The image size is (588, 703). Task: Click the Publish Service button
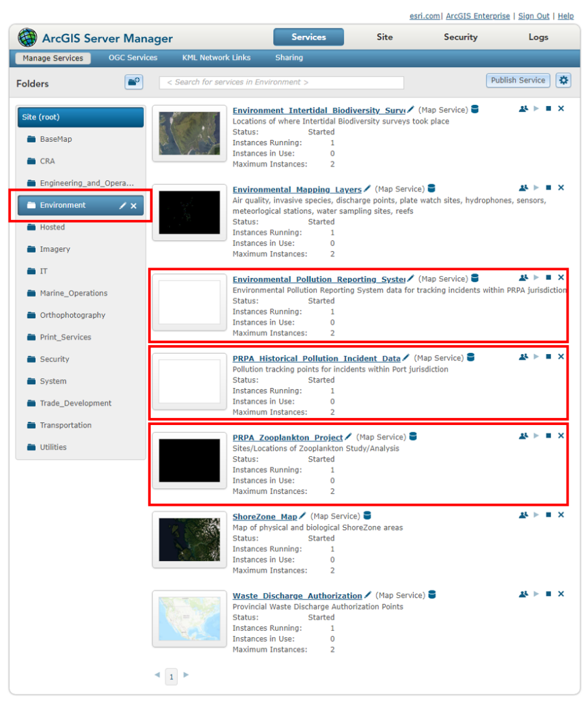pyautogui.click(x=518, y=80)
